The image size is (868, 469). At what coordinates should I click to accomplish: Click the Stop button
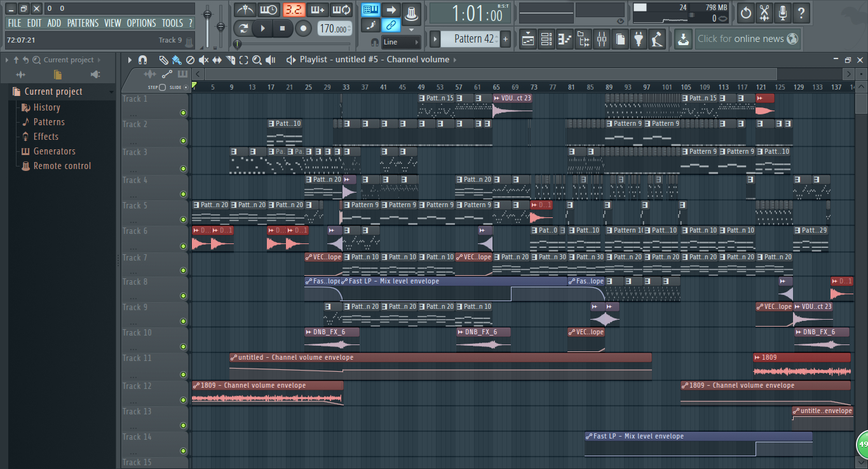coord(283,29)
